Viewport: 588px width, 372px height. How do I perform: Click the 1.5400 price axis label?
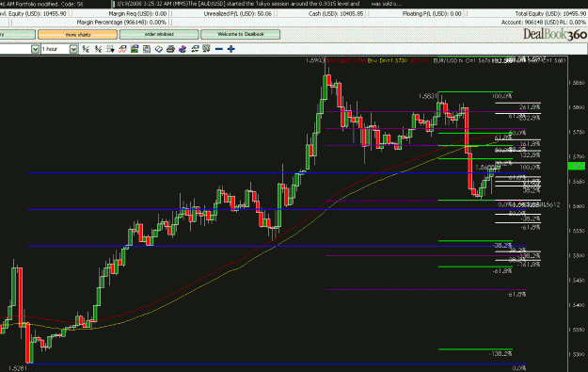(x=577, y=305)
